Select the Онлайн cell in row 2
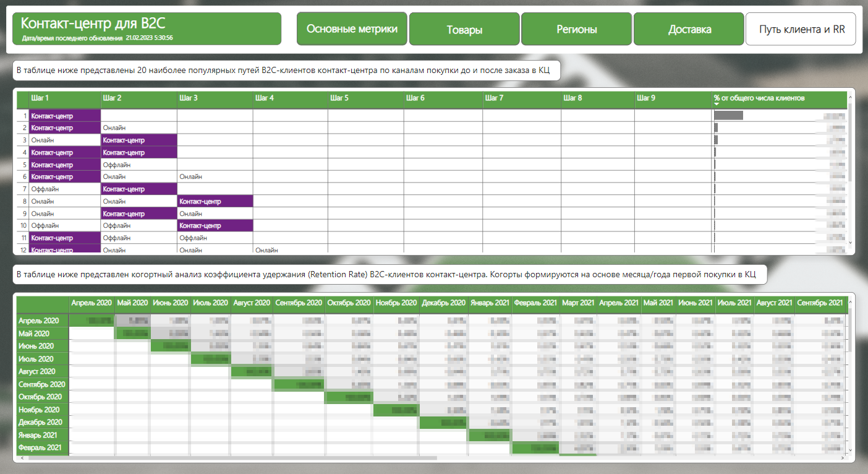 coord(138,127)
